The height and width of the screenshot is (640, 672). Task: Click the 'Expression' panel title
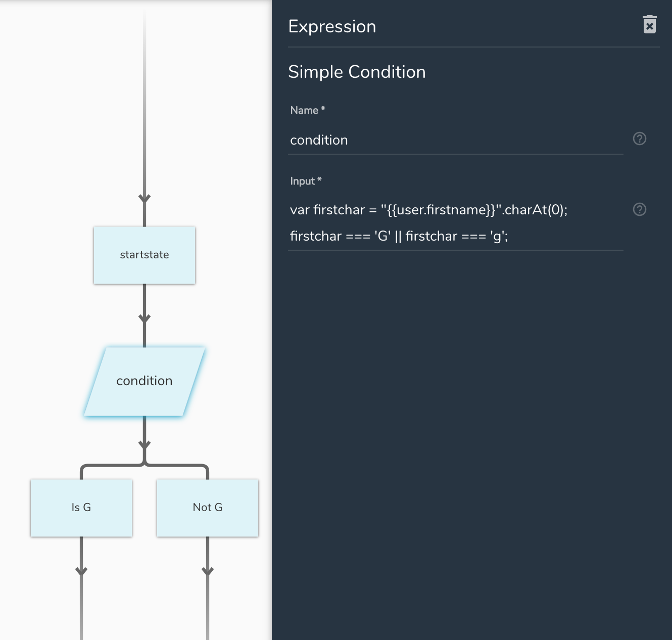[332, 26]
